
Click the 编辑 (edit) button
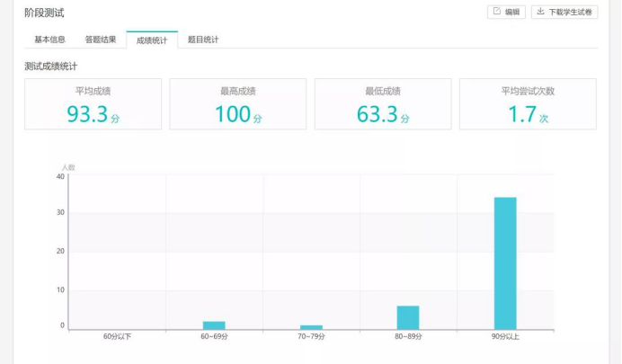click(506, 12)
